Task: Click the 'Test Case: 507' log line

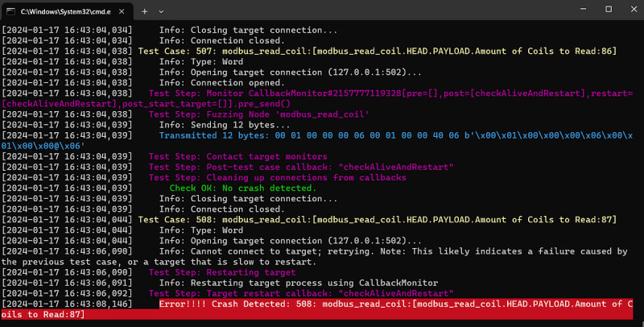Action: point(377,51)
